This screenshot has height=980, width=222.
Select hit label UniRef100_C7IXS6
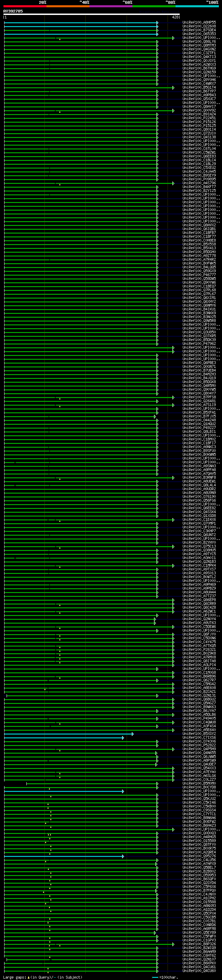tap(199, 737)
